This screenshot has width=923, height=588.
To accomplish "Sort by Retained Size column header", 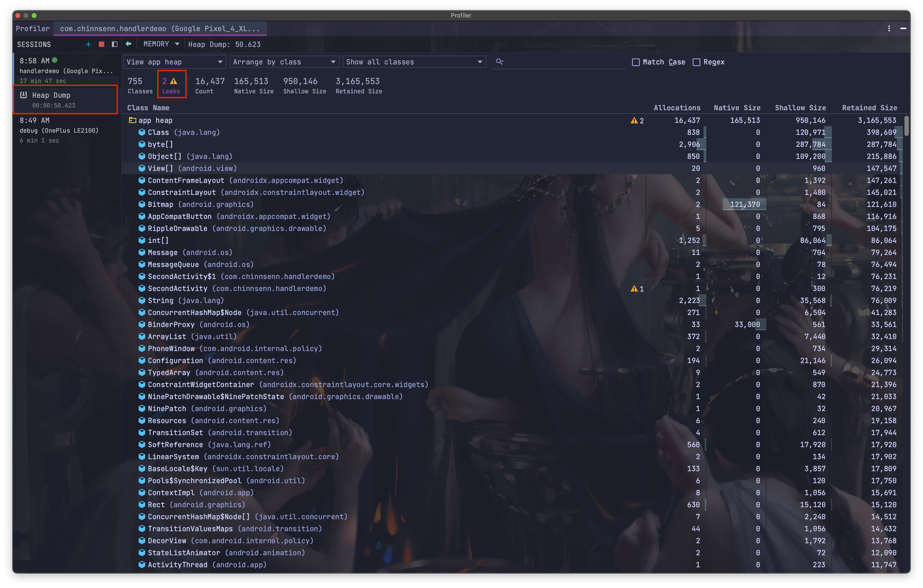I will tap(869, 108).
